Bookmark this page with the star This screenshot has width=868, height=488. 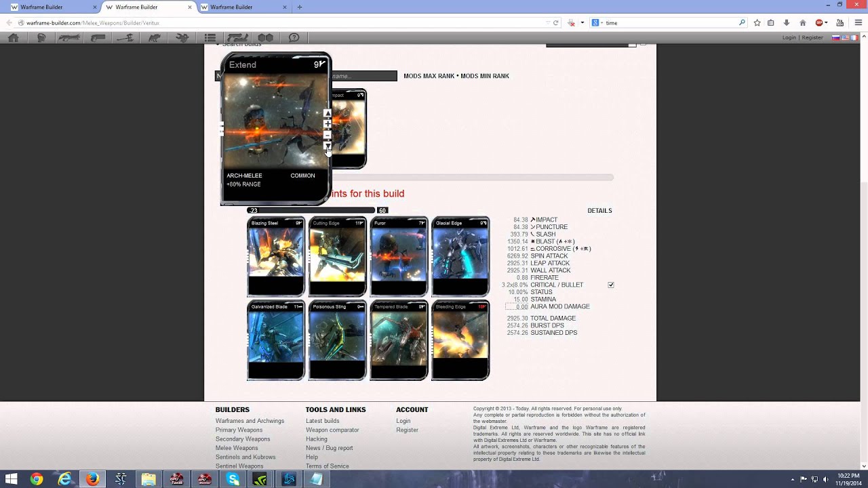757,22
